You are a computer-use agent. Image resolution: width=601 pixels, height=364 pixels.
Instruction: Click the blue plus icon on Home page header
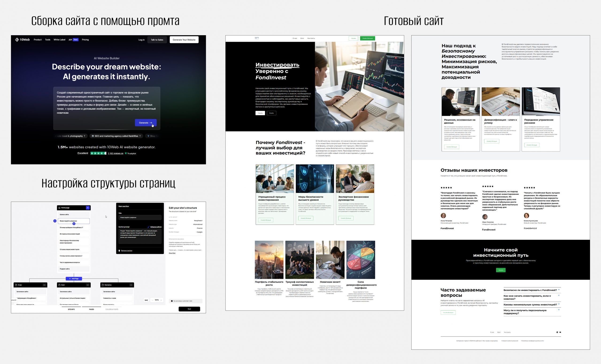88,208
